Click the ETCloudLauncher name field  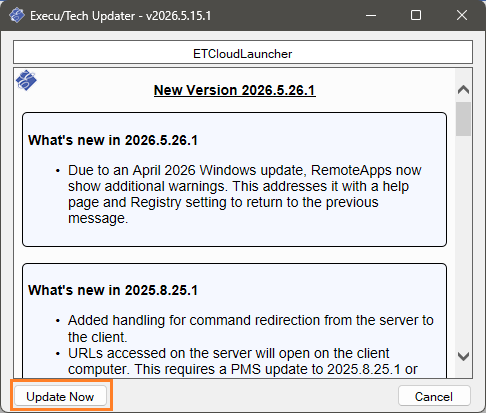(x=243, y=53)
